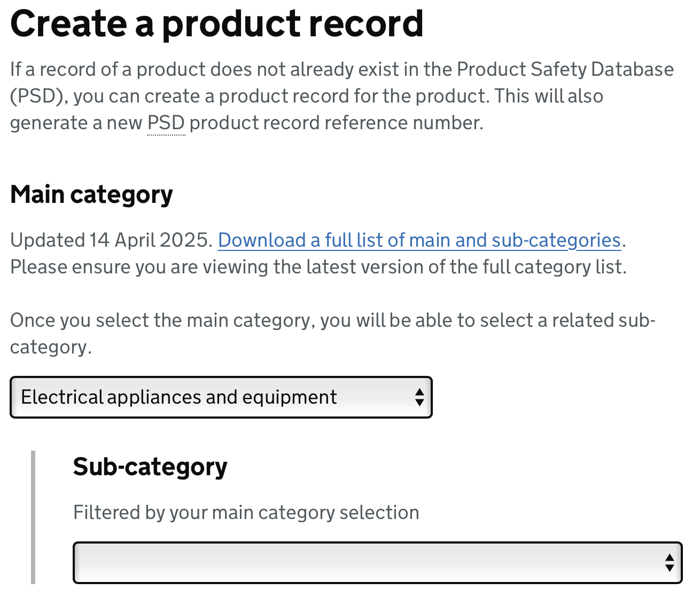The width and height of the screenshot is (700, 598).
Task: Click the stepper arrows on main category select
Action: (x=419, y=397)
